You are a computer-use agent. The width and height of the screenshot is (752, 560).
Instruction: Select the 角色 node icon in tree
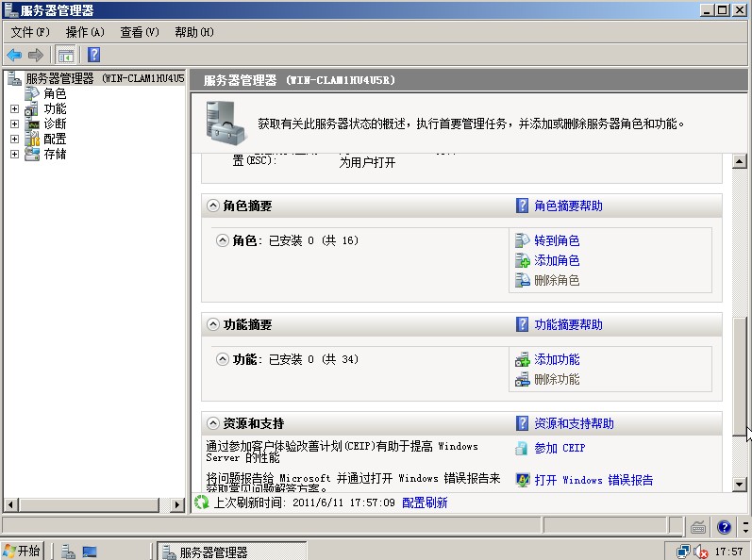click(33, 93)
